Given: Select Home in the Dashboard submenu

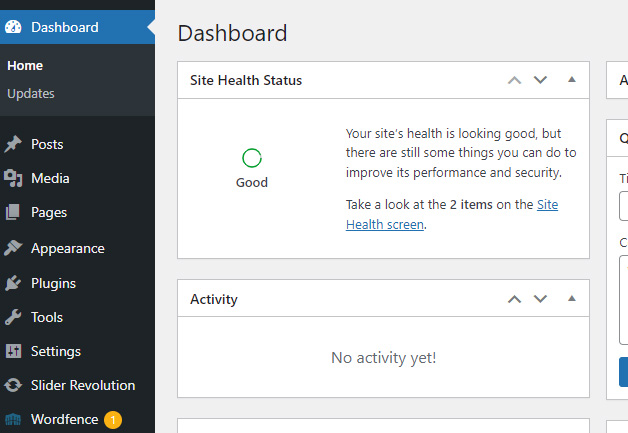Looking at the screenshot, I should click(25, 65).
